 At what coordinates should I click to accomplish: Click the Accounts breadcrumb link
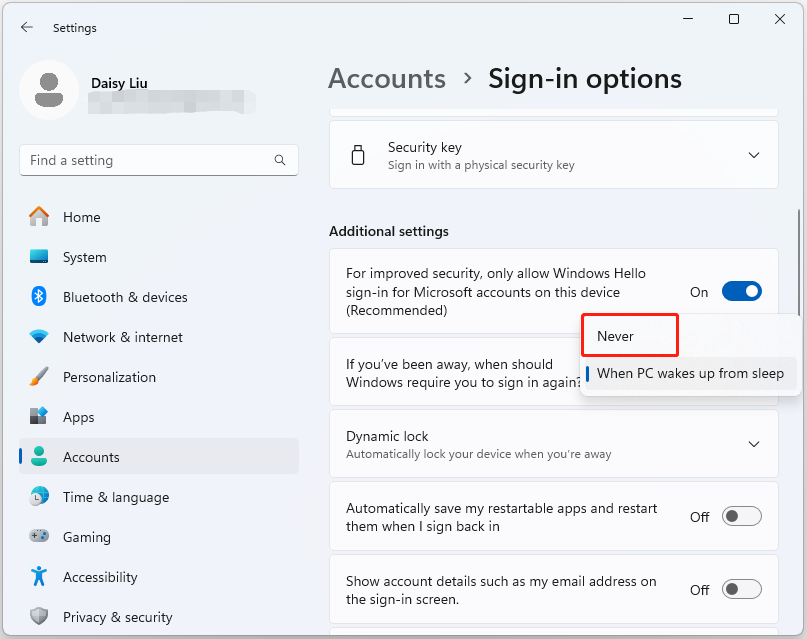(x=387, y=79)
